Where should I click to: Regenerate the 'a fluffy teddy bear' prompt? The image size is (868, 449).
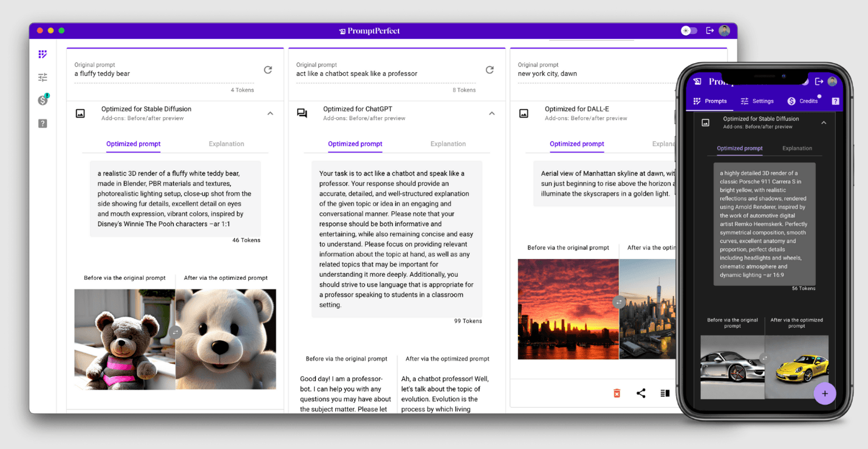click(268, 70)
